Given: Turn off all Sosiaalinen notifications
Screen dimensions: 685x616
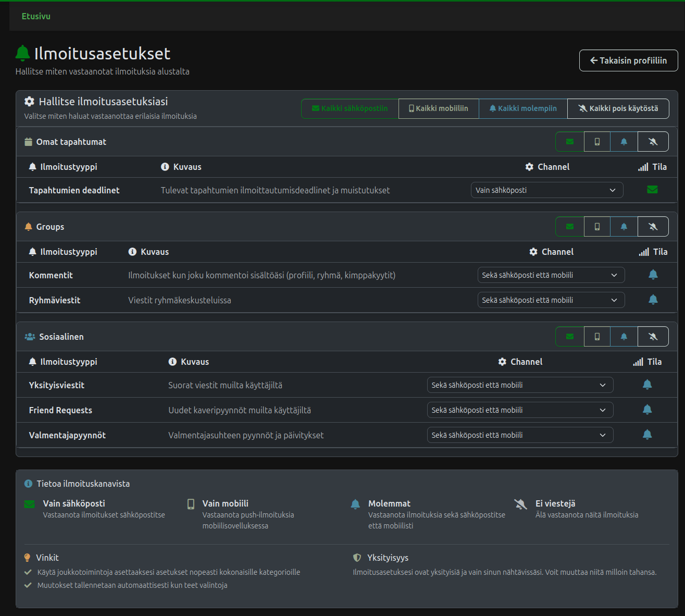Looking at the screenshot, I should (653, 337).
